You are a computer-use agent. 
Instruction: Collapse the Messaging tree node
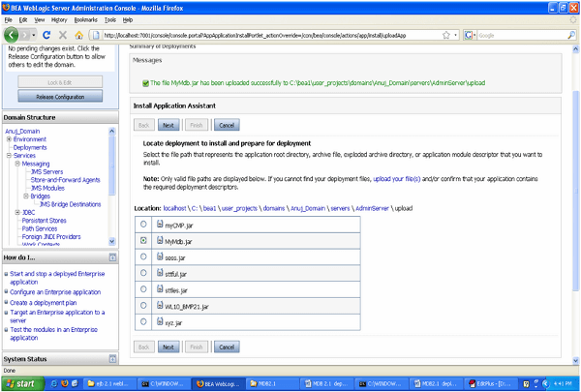[17, 164]
